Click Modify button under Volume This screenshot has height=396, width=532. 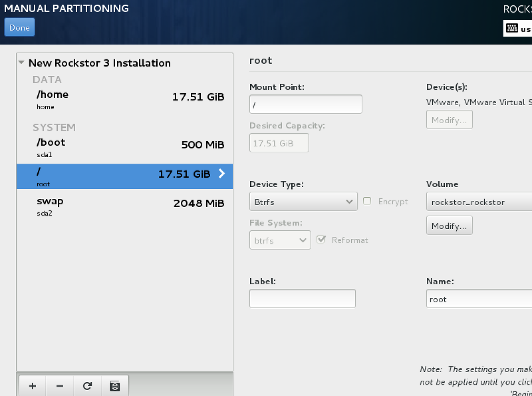(x=449, y=225)
